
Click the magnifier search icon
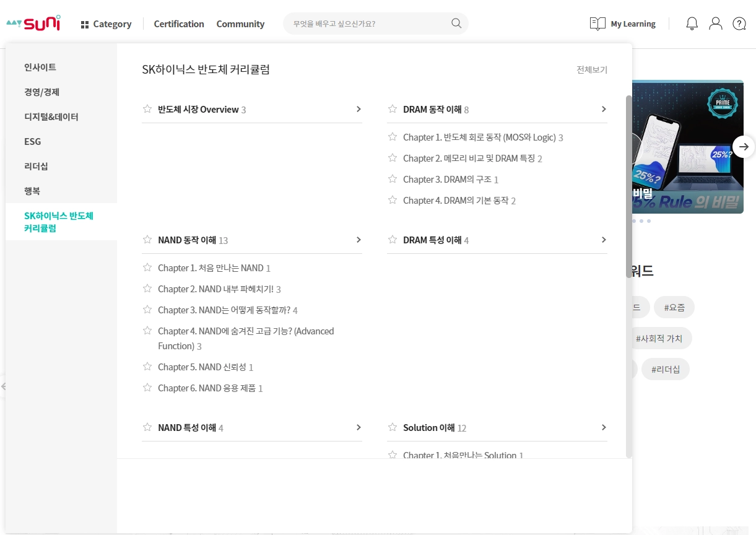coord(456,24)
